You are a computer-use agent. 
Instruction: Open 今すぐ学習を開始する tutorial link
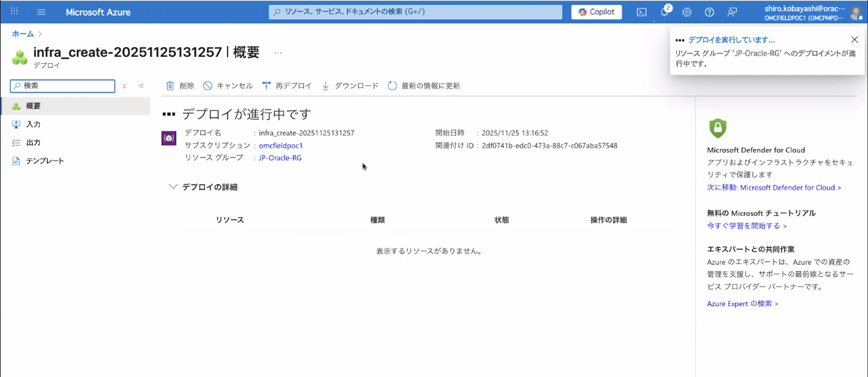click(745, 226)
